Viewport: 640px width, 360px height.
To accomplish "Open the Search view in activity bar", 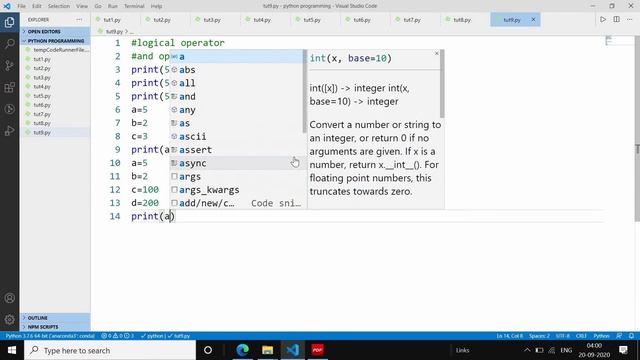I will click(x=9, y=44).
